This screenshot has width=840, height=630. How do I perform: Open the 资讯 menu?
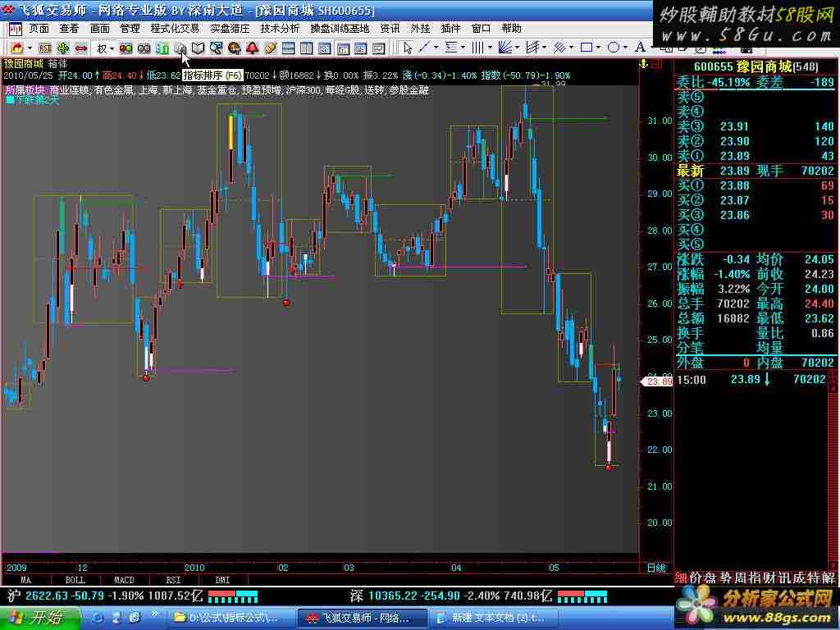(x=390, y=29)
